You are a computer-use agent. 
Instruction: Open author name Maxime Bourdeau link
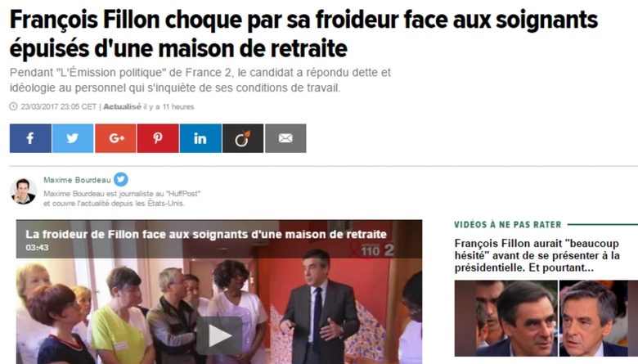pos(78,180)
